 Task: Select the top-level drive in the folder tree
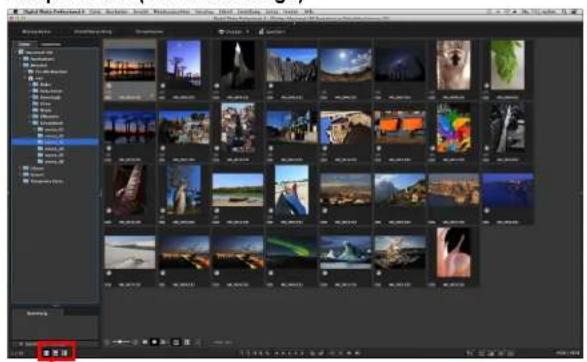(x=36, y=52)
